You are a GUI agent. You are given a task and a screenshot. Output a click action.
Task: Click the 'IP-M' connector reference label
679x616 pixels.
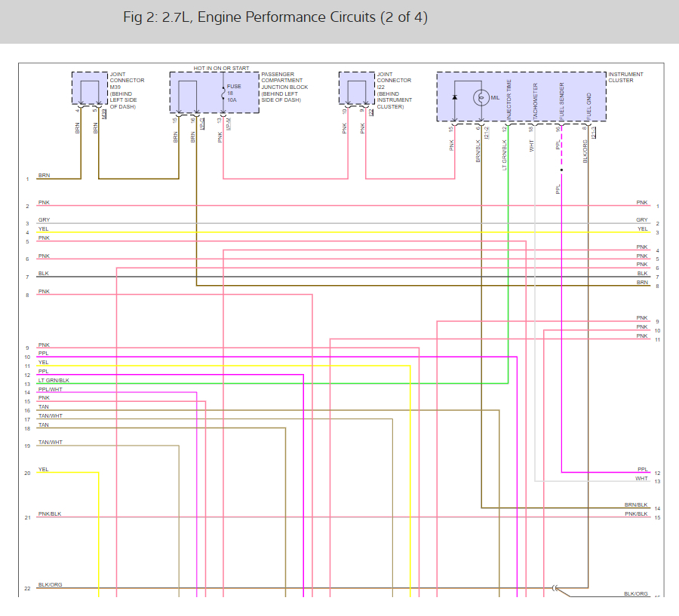[x=229, y=124]
